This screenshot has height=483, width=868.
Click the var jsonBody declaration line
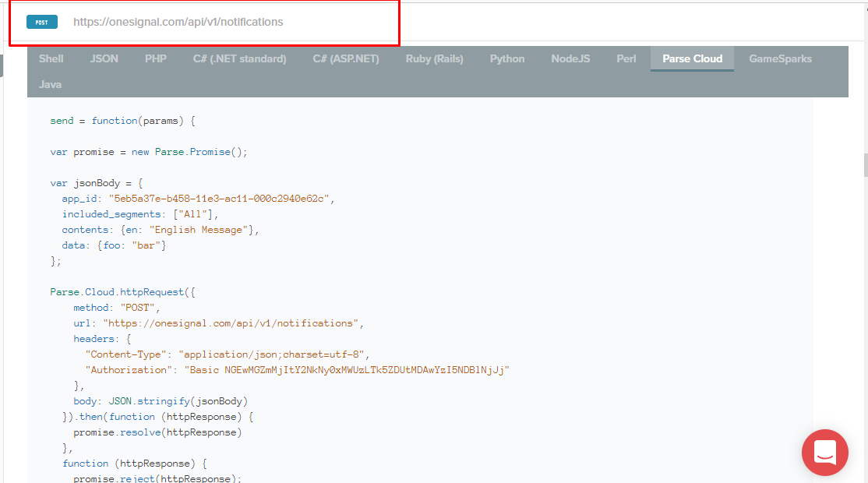[97, 183]
